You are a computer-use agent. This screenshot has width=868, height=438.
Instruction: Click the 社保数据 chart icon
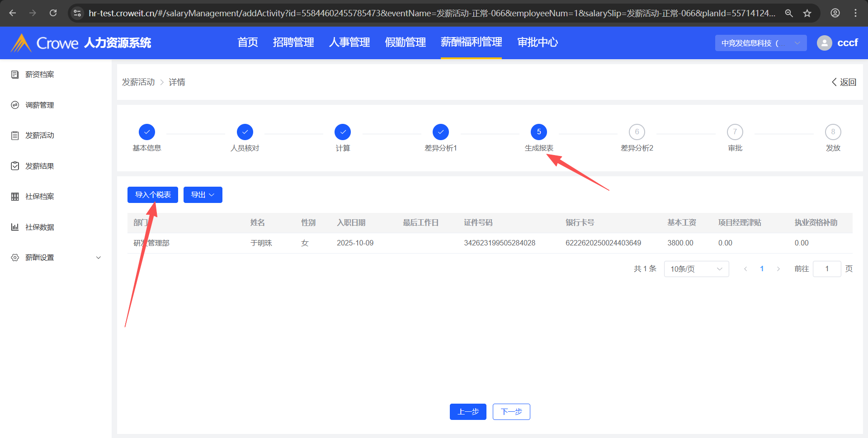click(15, 227)
